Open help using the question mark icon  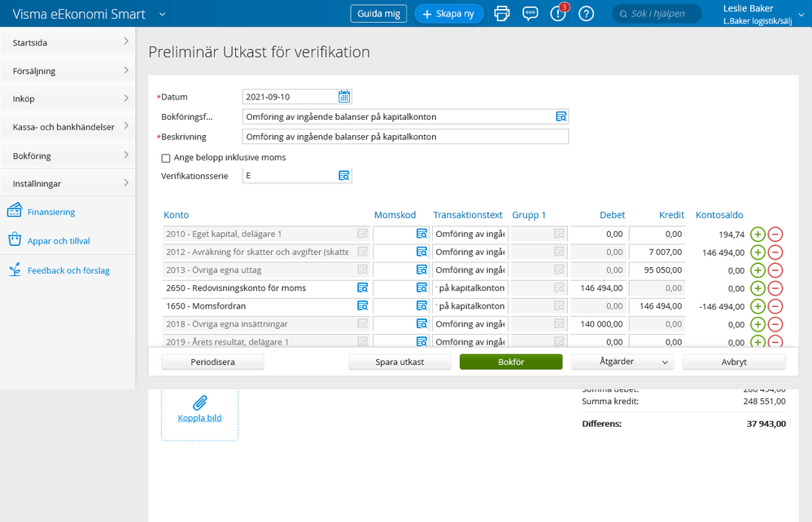pyautogui.click(x=586, y=13)
